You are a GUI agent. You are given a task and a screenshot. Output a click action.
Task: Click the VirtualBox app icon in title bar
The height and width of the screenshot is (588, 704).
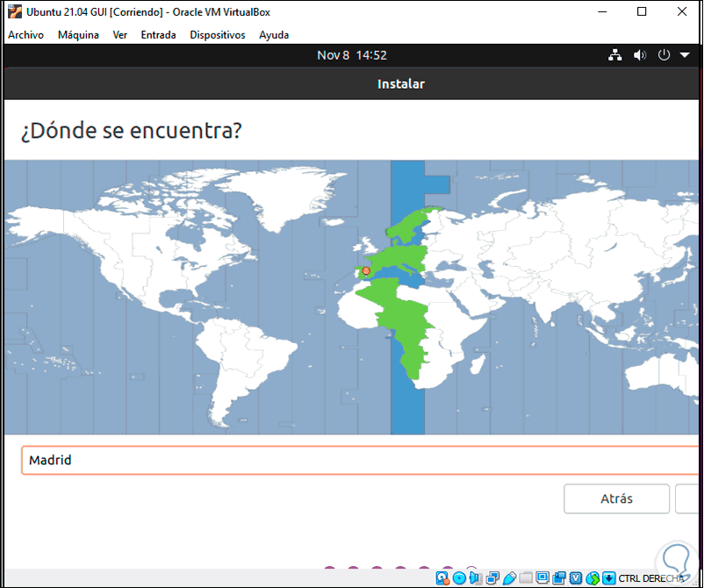click(15, 11)
